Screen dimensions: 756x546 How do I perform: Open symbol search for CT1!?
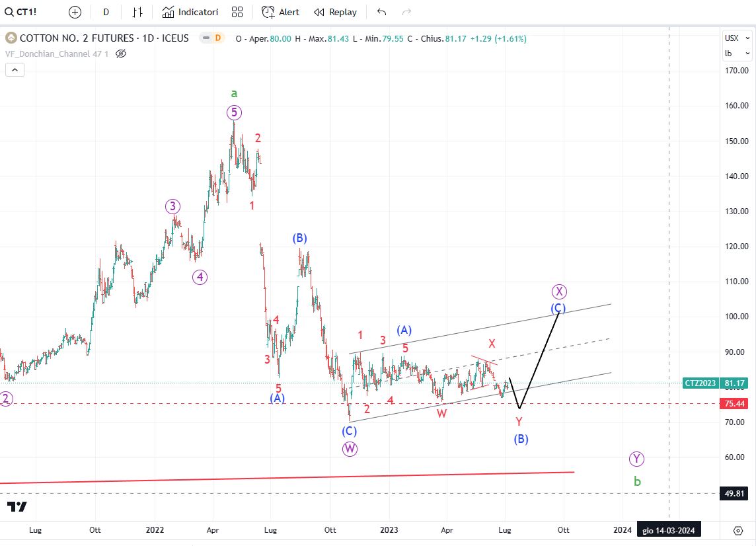20,12
